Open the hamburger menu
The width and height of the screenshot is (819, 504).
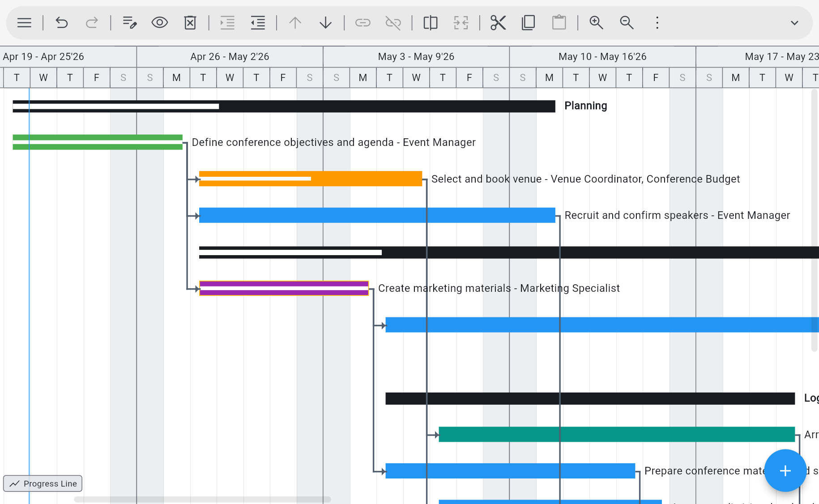click(24, 22)
